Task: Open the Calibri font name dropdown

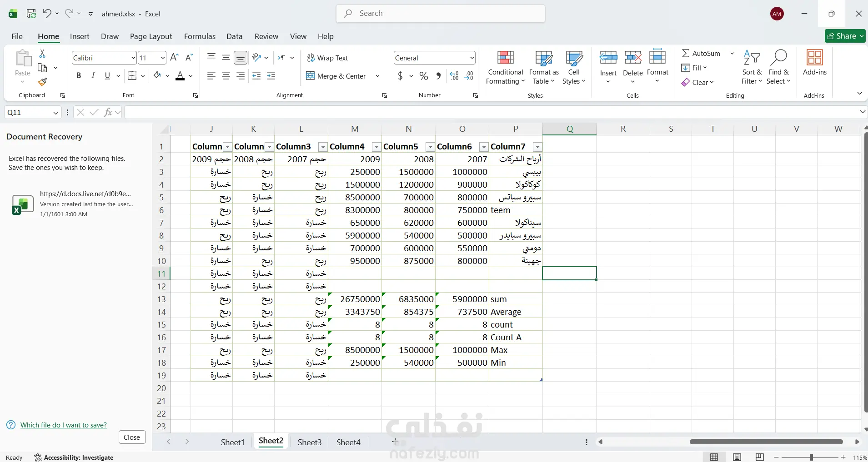Action: point(133,58)
